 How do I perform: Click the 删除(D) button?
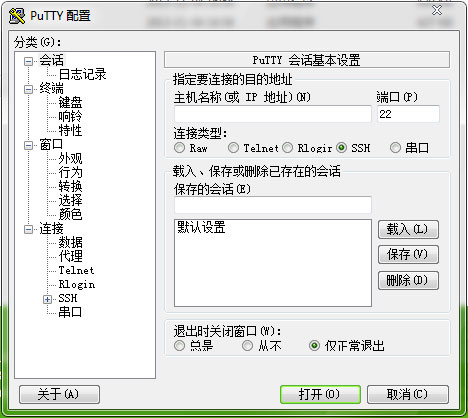pyautogui.click(x=408, y=281)
